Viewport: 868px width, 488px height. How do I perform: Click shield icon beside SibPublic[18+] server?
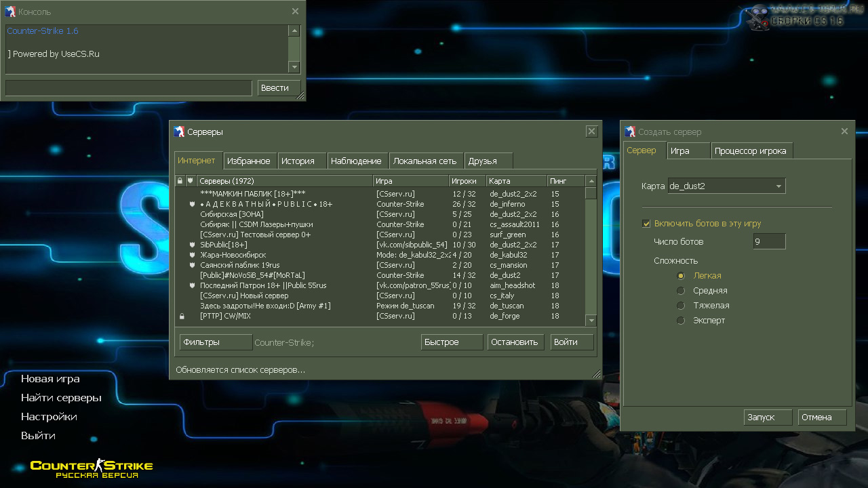tap(193, 245)
